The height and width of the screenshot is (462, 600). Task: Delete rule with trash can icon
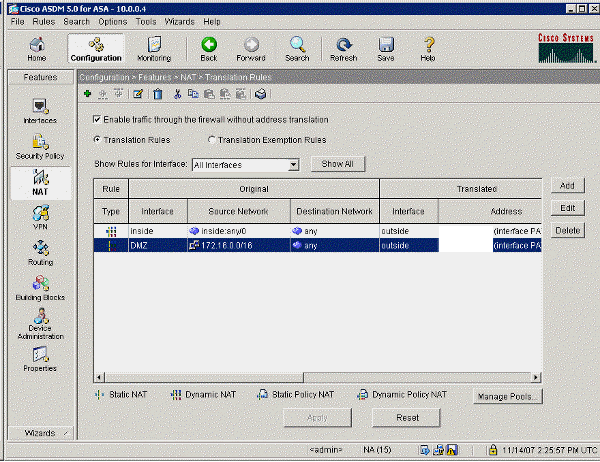tap(158, 94)
